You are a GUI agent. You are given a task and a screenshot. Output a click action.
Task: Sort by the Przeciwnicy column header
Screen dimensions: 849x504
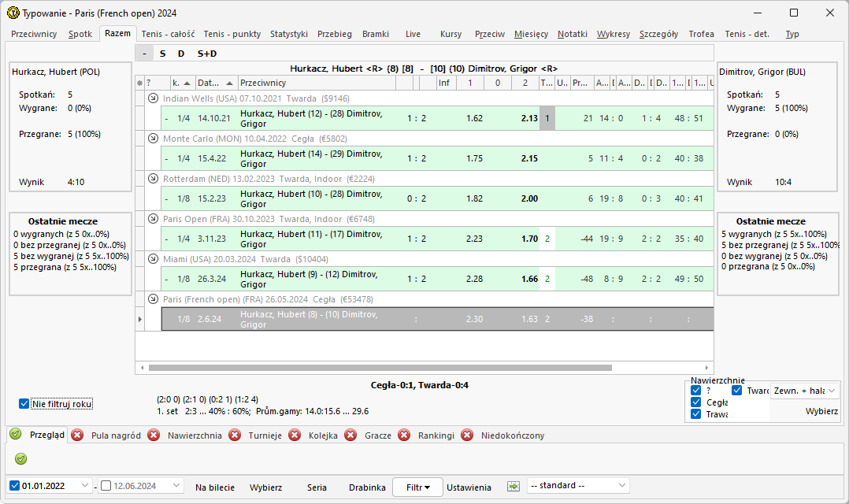coord(315,83)
